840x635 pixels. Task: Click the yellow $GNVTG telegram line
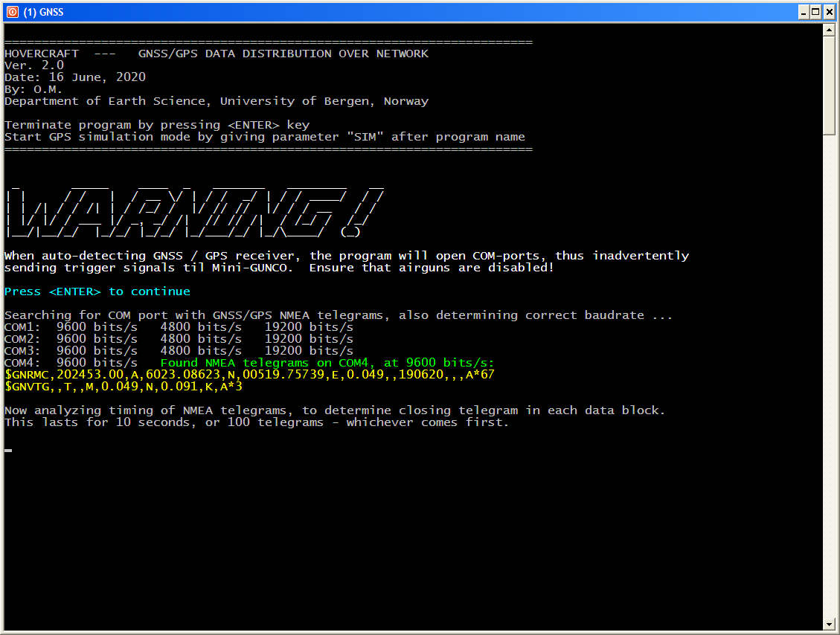(x=124, y=387)
